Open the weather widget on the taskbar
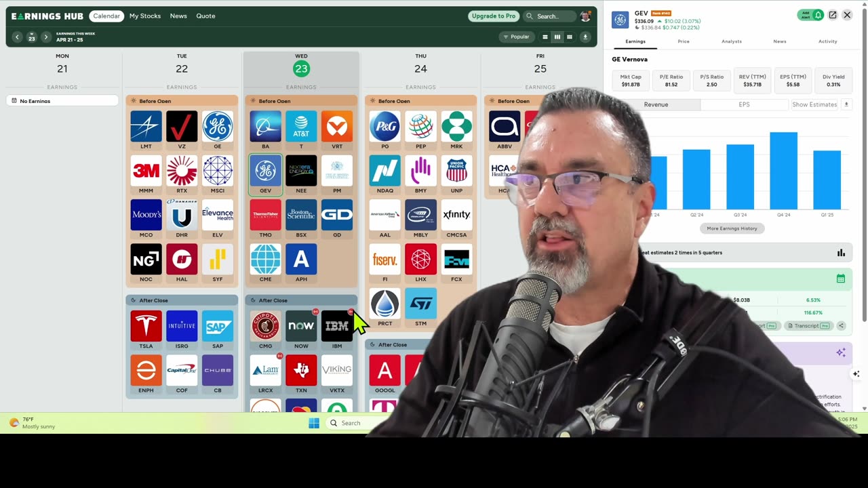This screenshot has height=488, width=868. pyautogui.click(x=34, y=423)
